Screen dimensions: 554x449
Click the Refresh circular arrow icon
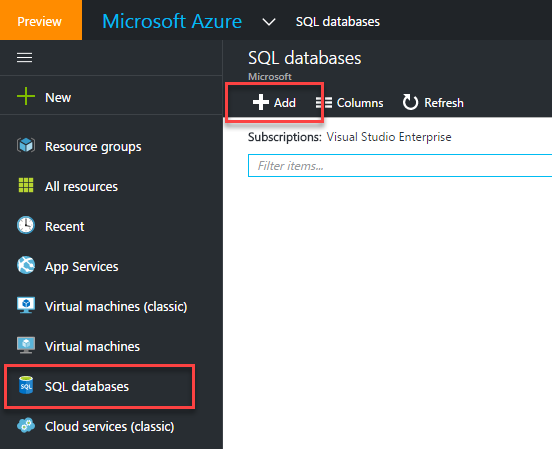410,102
